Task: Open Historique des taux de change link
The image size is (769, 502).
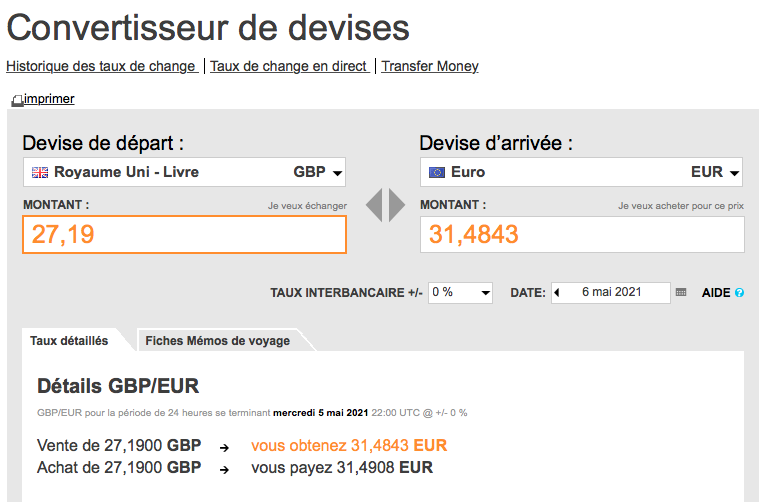Action: [x=102, y=66]
